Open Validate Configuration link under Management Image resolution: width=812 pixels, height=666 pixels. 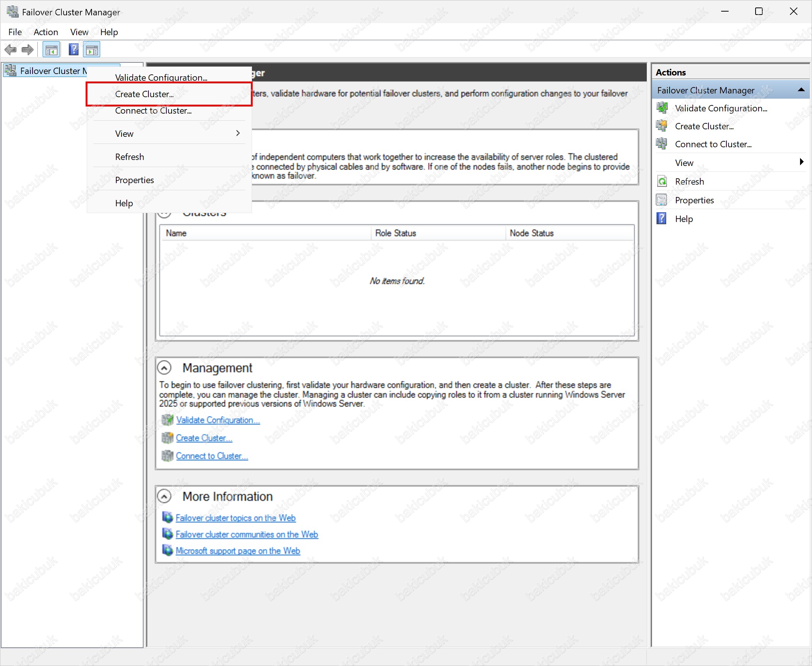(x=218, y=420)
